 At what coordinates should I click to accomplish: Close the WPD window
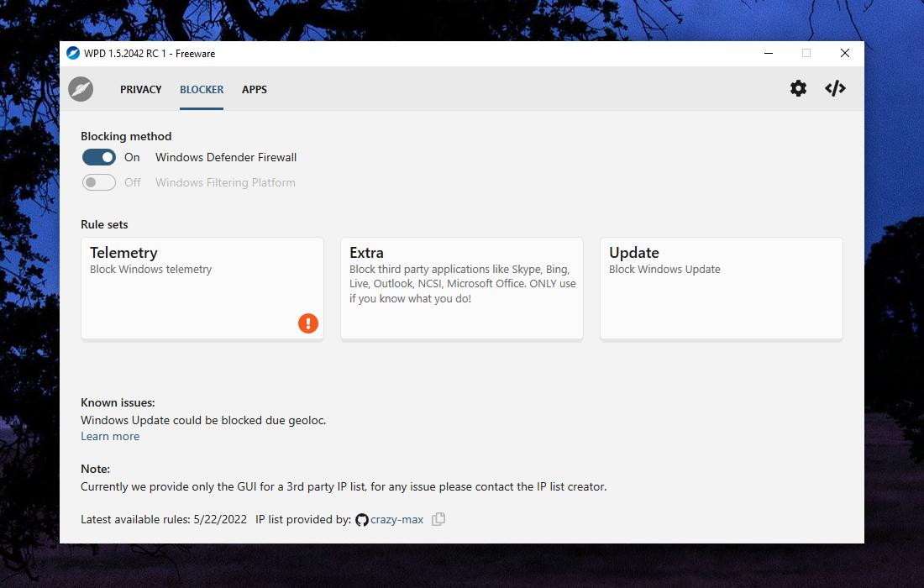(845, 54)
